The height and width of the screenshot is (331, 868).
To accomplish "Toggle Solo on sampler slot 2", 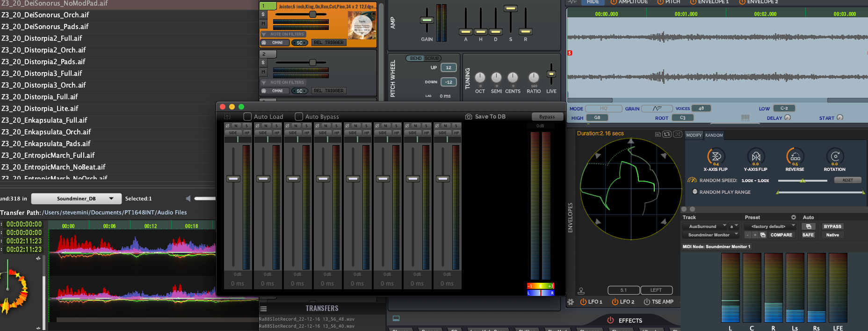I will pyautogui.click(x=263, y=63).
